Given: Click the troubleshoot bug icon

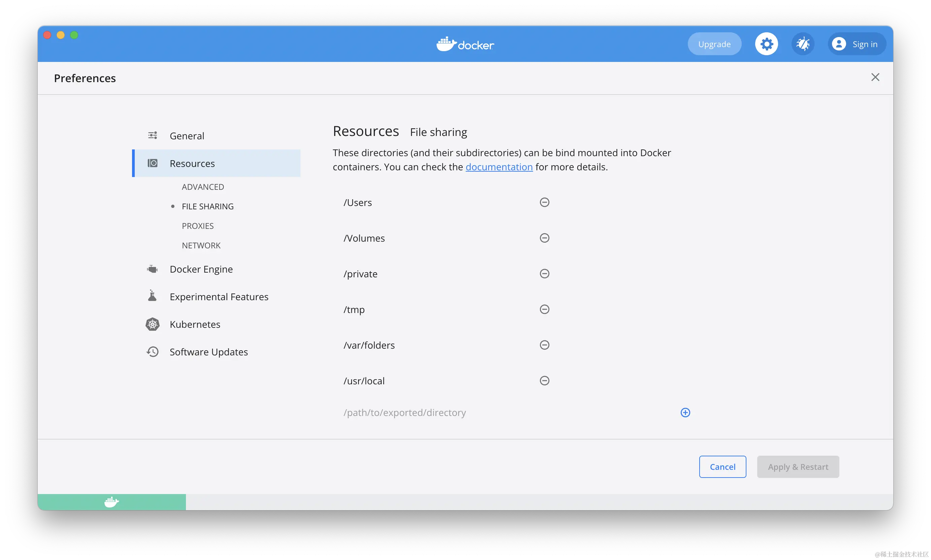Looking at the screenshot, I should (x=803, y=44).
